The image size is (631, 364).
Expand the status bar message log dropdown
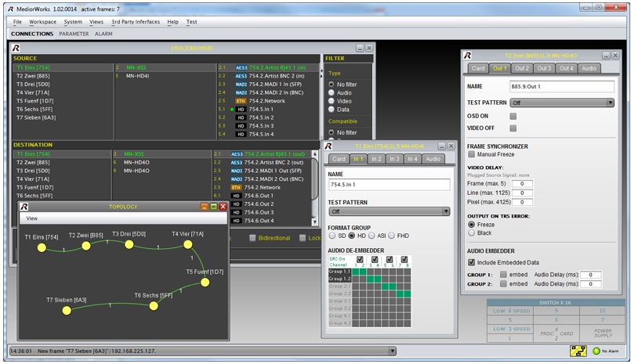click(393, 351)
